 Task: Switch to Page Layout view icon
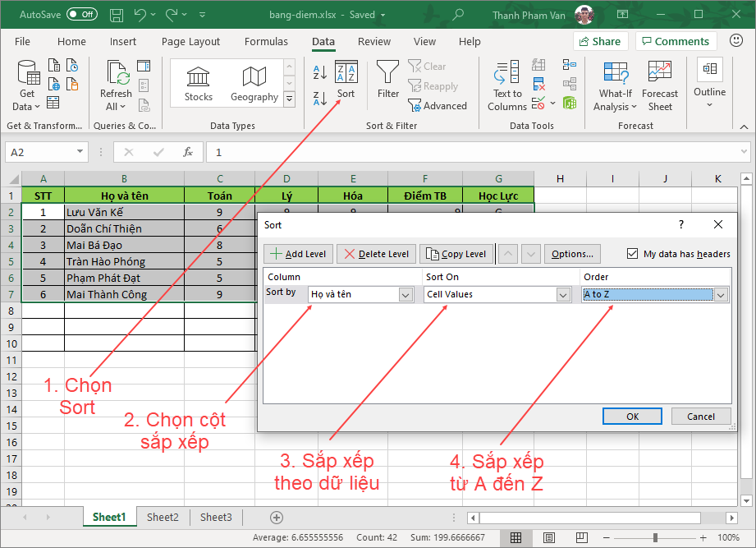click(548, 537)
